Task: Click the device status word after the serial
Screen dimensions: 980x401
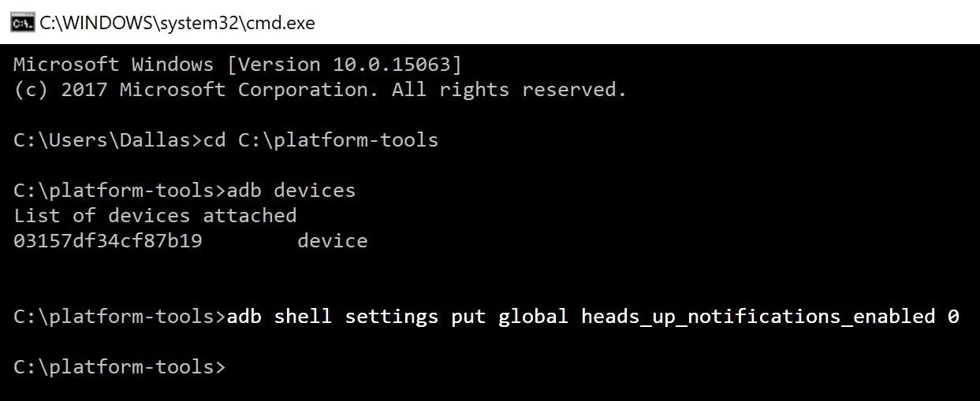Action: [x=332, y=241]
